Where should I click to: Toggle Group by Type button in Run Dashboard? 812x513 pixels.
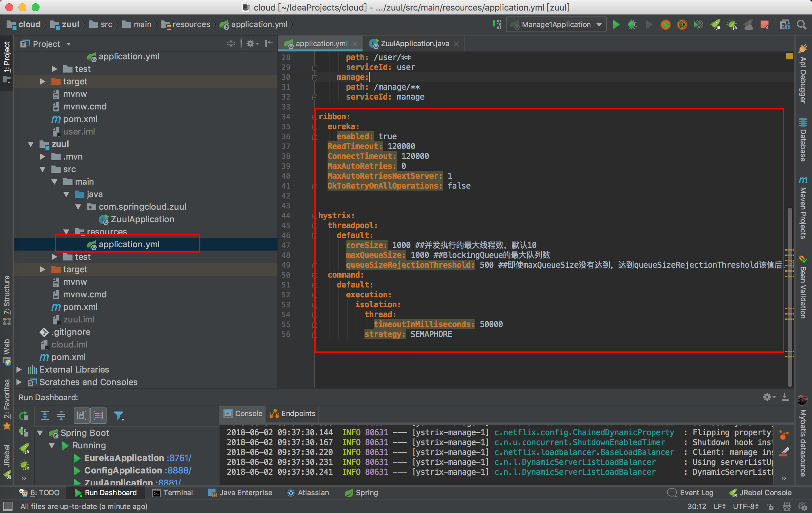click(82, 415)
